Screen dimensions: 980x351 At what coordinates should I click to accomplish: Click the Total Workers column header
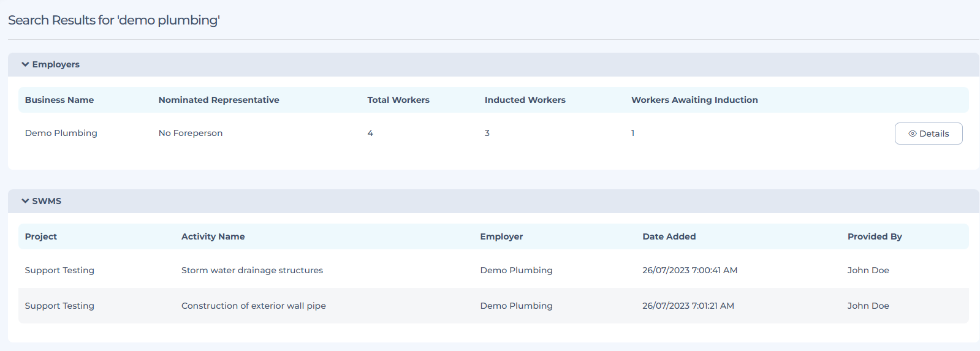(x=398, y=100)
